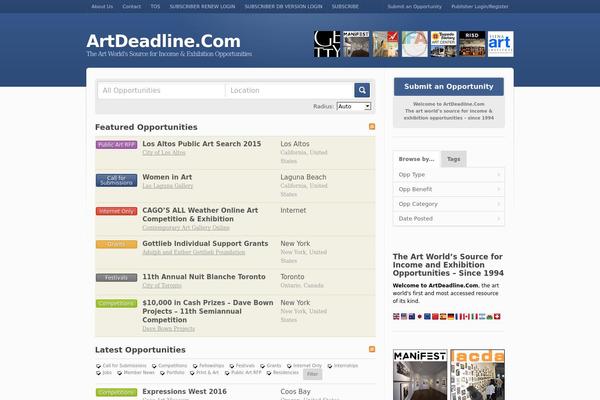Click the RISD sponsor logo
Viewport: 600px width, 400px height.
point(472,44)
